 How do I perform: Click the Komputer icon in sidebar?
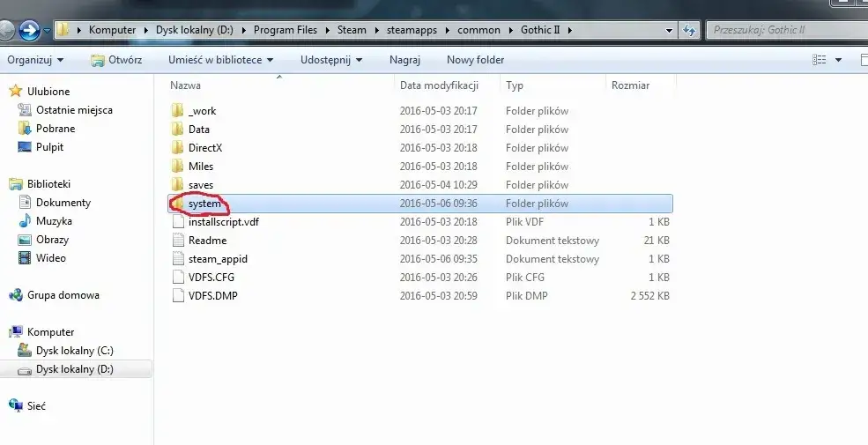click(x=16, y=332)
